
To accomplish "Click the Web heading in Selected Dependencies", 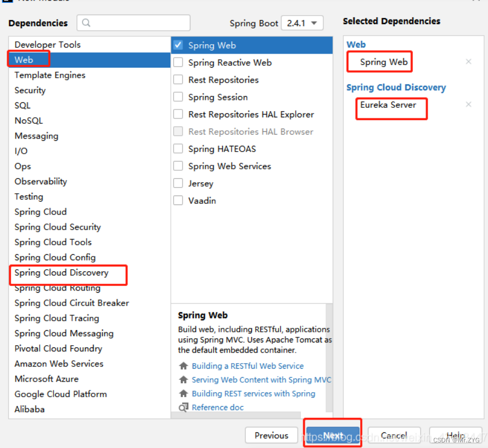I will pos(356,45).
